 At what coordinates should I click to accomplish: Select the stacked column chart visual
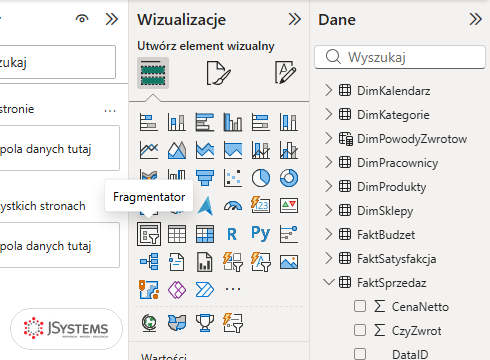click(x=177, y=122)
